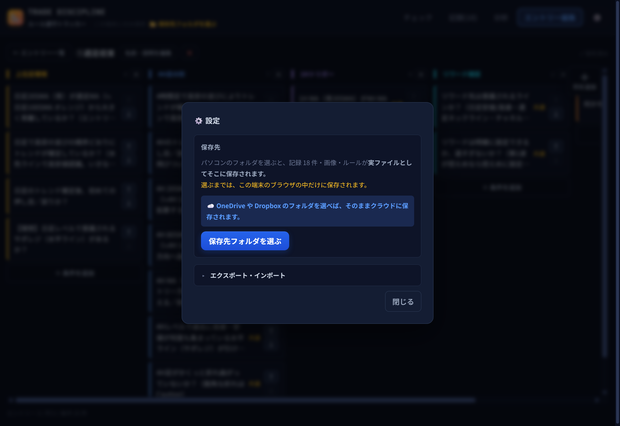Select the orange-labeled first column header
Viewport: 620px width, 426px height.
click(32, 74)
